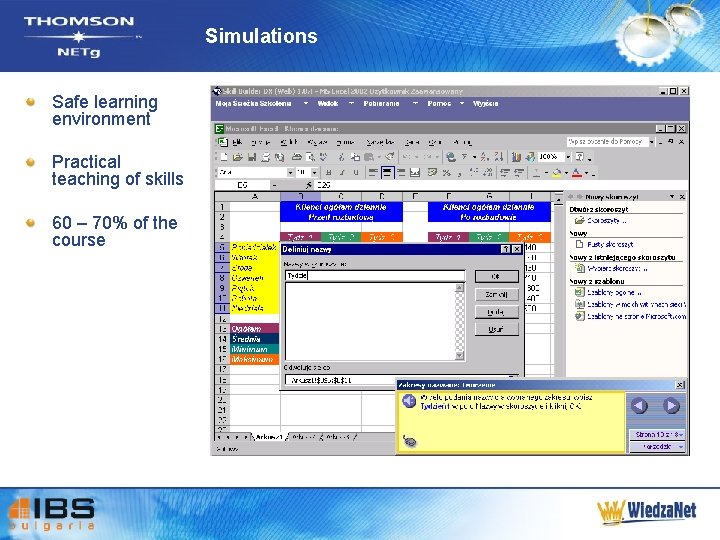Click the Cut scissors icon
The image size is (720, 540).
tap(341, 157)
